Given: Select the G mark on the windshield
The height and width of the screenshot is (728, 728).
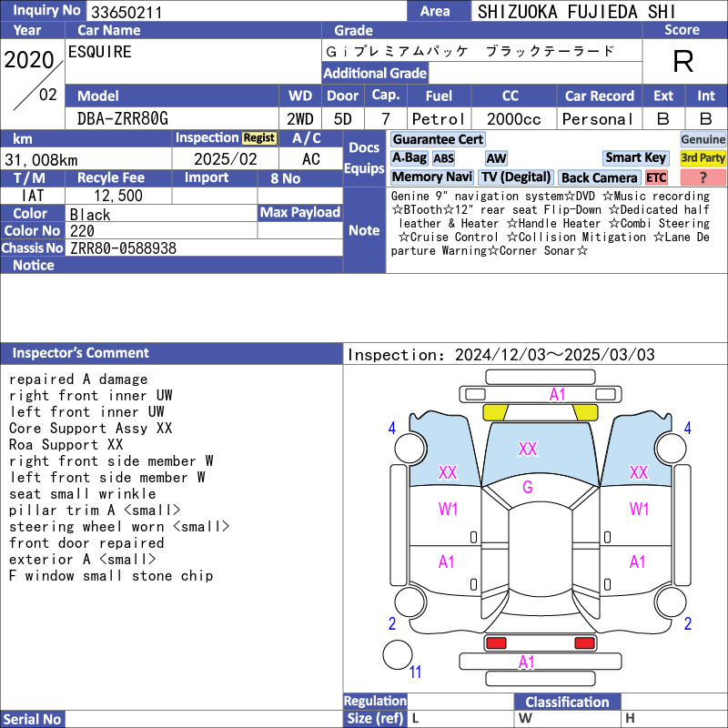Looking at the screenshot, I should tap(527, 488).
